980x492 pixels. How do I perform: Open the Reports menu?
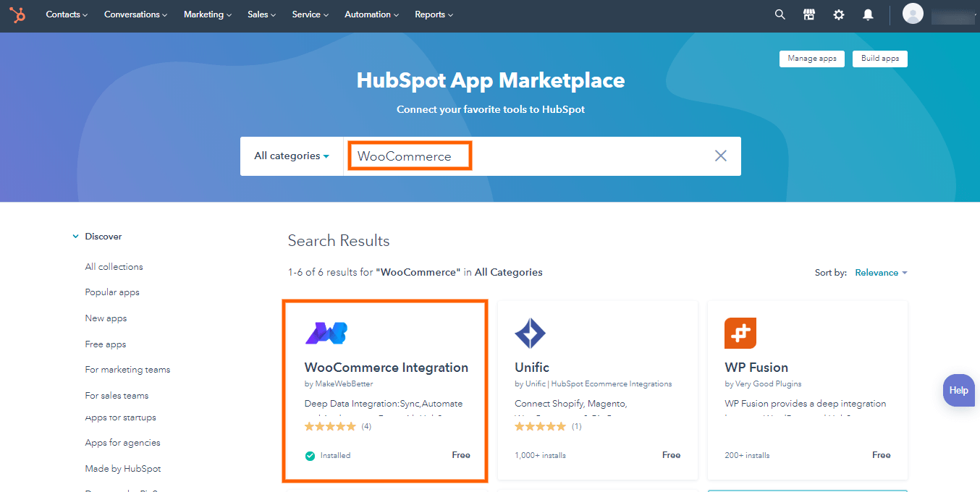[434, 14]
